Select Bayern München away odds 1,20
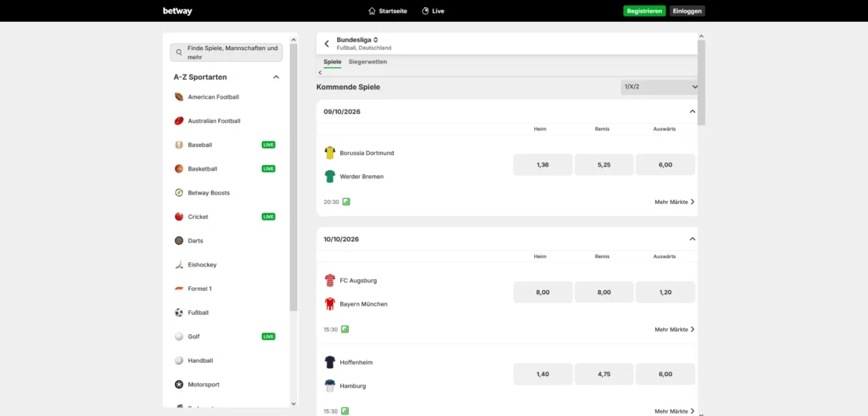 point(665,292)
